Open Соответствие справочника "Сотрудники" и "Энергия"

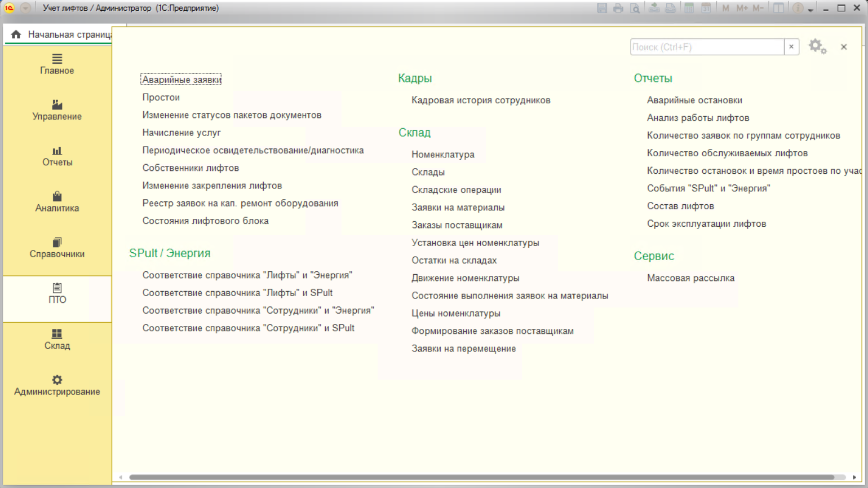click(x=258, y=310)
